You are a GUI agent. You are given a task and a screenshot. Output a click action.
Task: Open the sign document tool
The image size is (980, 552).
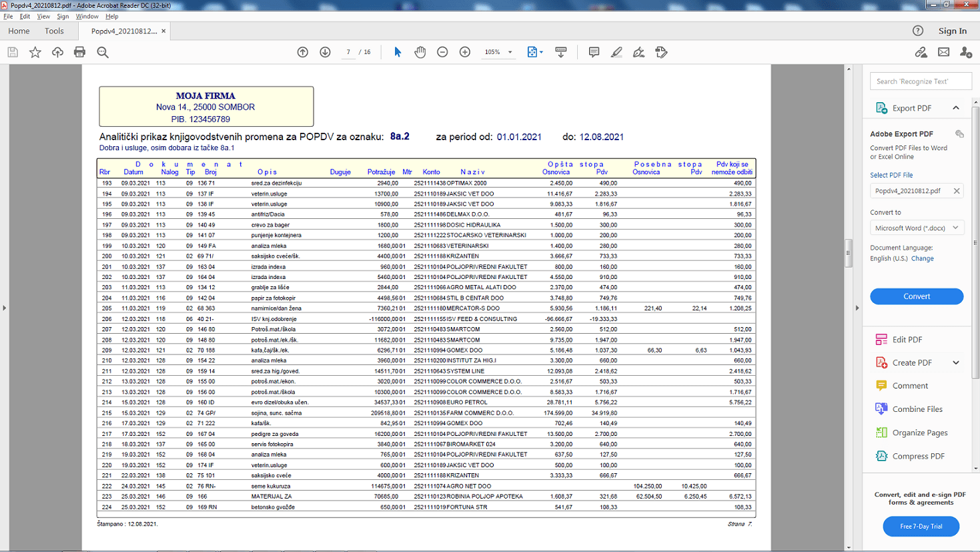point(639,52)
